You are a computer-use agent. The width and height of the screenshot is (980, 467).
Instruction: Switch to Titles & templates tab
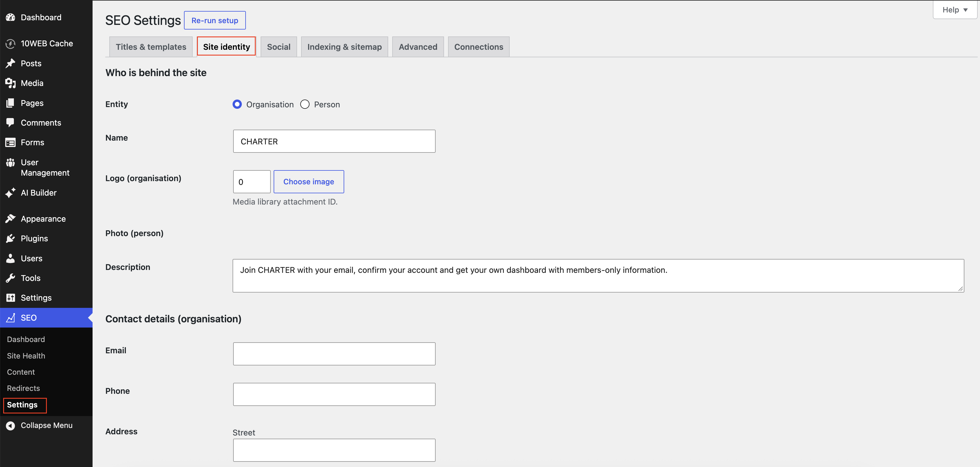151,47
